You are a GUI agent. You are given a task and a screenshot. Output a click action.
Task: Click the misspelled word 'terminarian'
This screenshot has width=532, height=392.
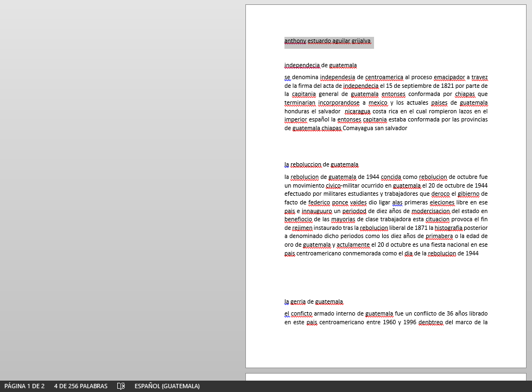pyautogui.click(x=300, y=102)
